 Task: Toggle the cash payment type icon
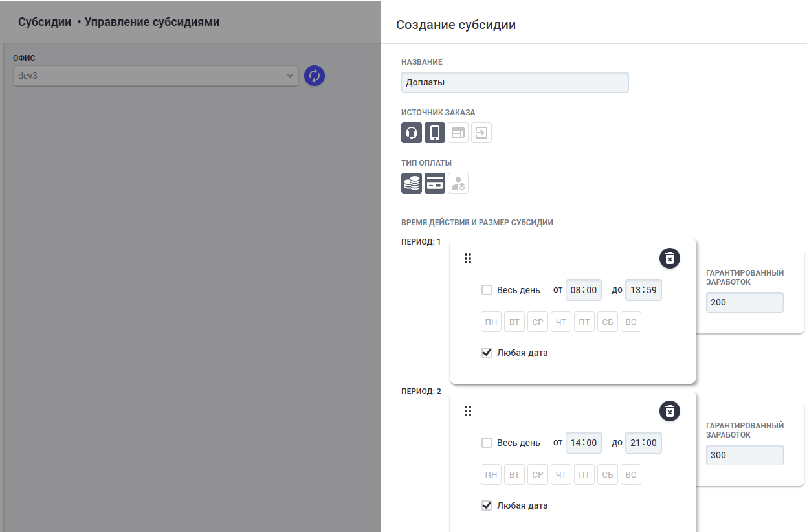coord(412,183)
